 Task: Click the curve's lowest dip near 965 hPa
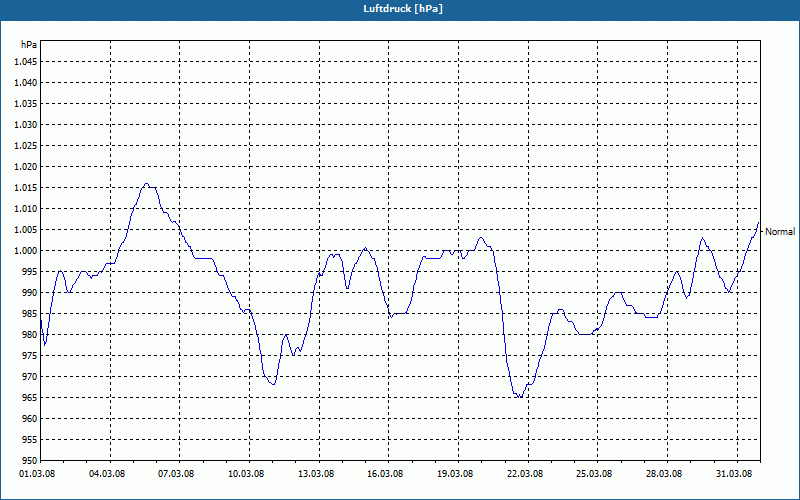[x=520, y=397]
